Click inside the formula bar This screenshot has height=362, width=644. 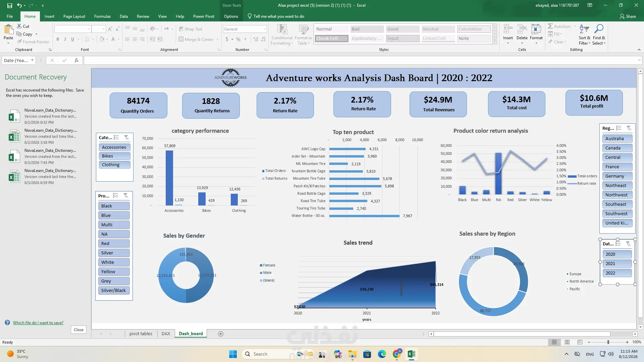[361, 60]
